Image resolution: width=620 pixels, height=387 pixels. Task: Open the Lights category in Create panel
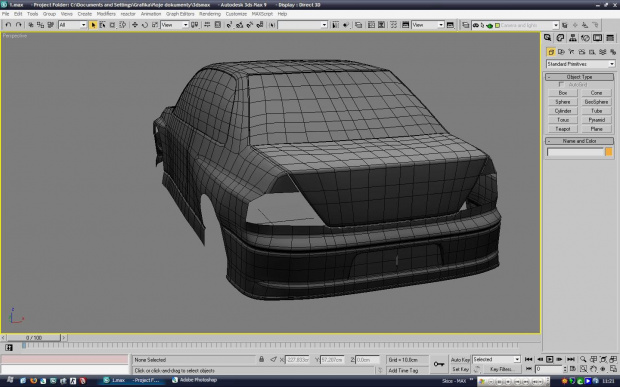click(x=571, y=52)
